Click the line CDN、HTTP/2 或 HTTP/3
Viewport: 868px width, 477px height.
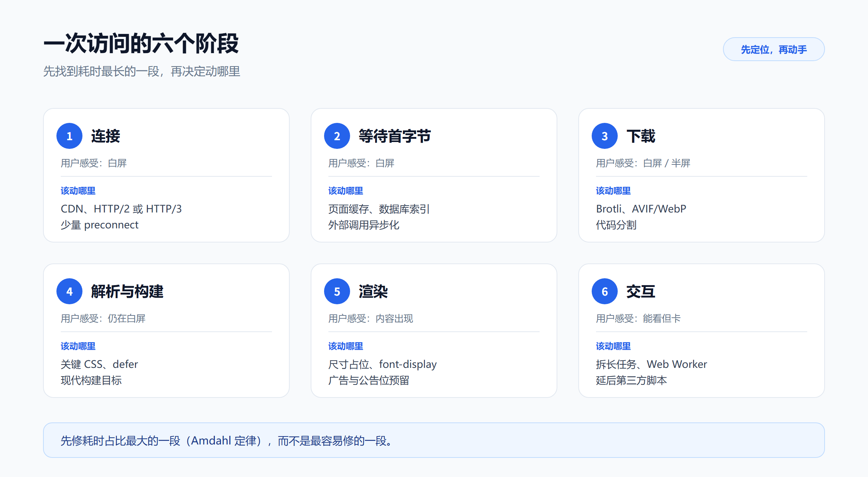(x=121, y=209)
